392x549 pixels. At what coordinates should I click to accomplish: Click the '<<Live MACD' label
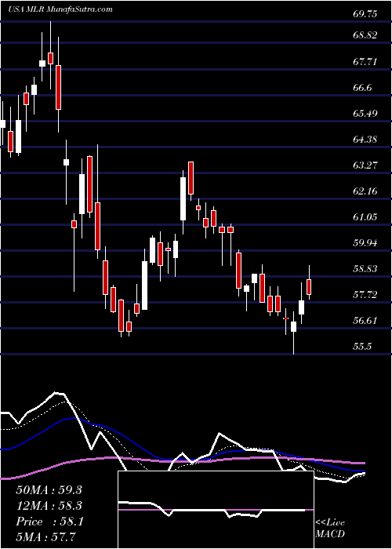(330, 528)
